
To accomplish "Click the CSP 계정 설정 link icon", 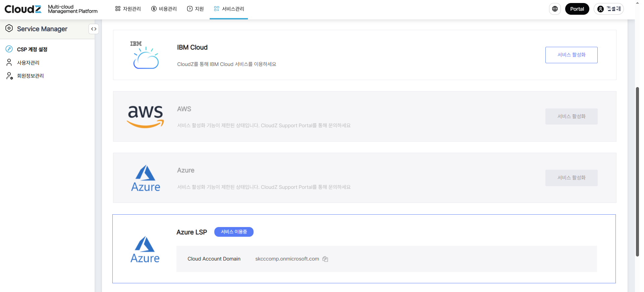I will (x=9, y=49).
